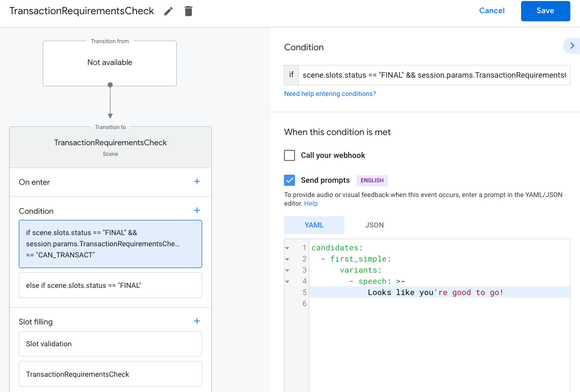Screen dimensions: 580x392
Task: Click the Help link under Send prompts
Action: pos(310,203)
